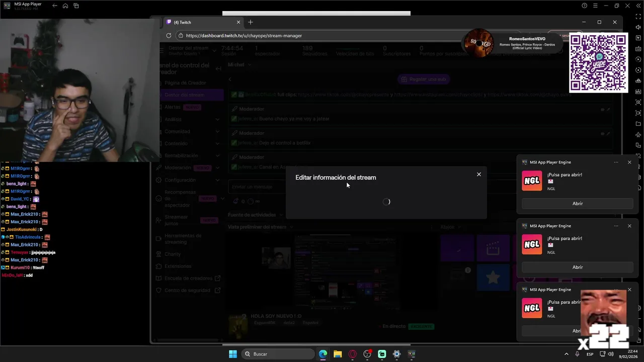The height and width of the screenshot is (362, 644).
Task: Click Abrir on second NGL notification
Action: (578, 267)
